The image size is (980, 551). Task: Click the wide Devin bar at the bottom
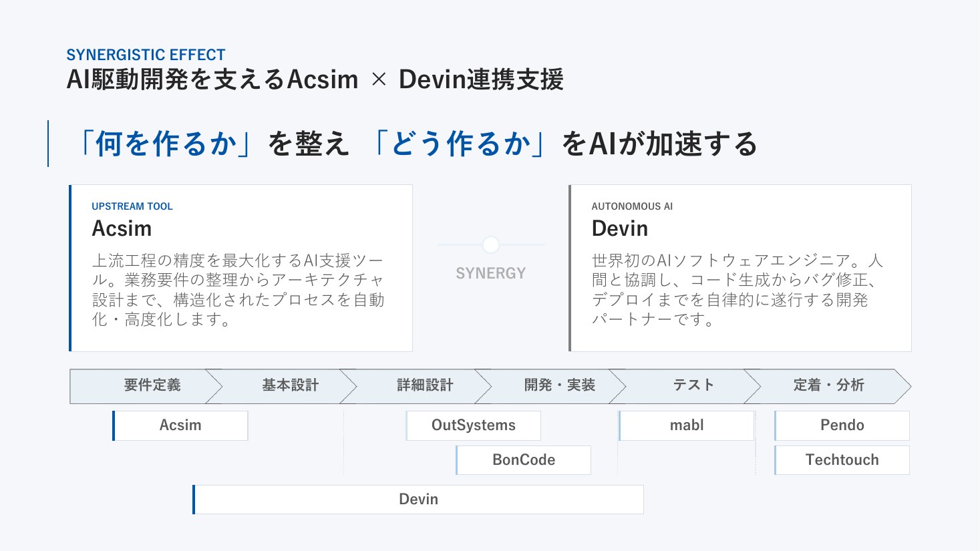coord(418,500)
